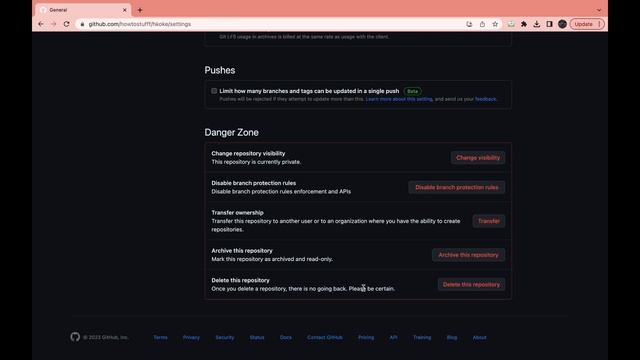The height and width of the screenshot is (360, 640).
Task: Click 'This repository is currently private.' text
Action: [x=256, y=162]
